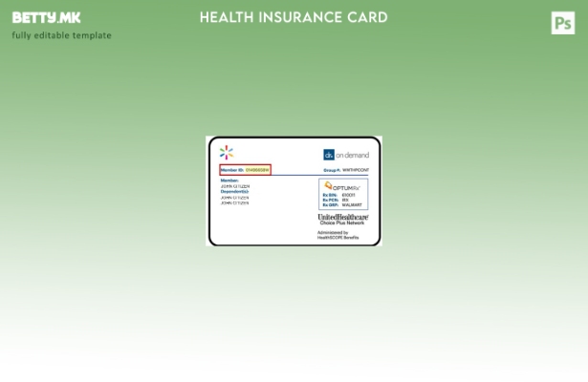Click the UnitedHealthcare logo text
588x382 pixels.
342,217
